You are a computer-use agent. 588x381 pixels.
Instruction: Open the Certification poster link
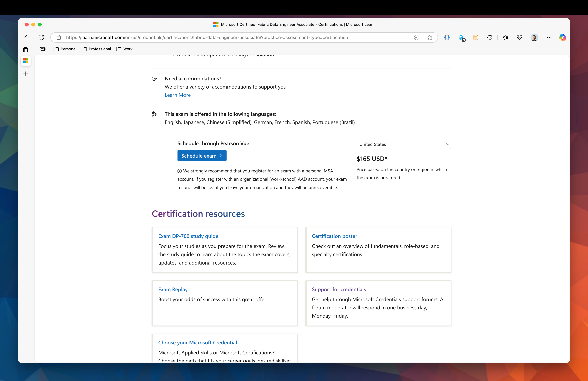pos(335,236)
